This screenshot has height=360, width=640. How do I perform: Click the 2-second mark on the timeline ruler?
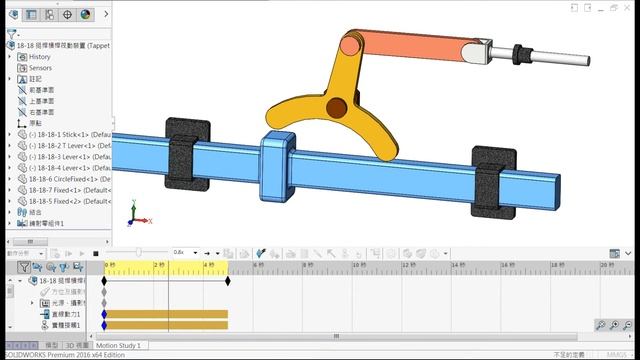click(154, 268)
